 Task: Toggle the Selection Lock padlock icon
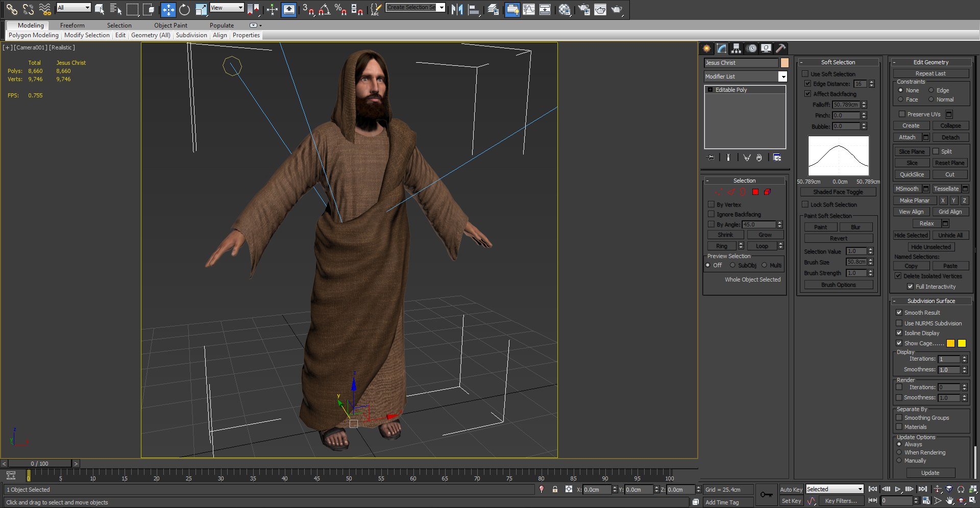point(555,489)
